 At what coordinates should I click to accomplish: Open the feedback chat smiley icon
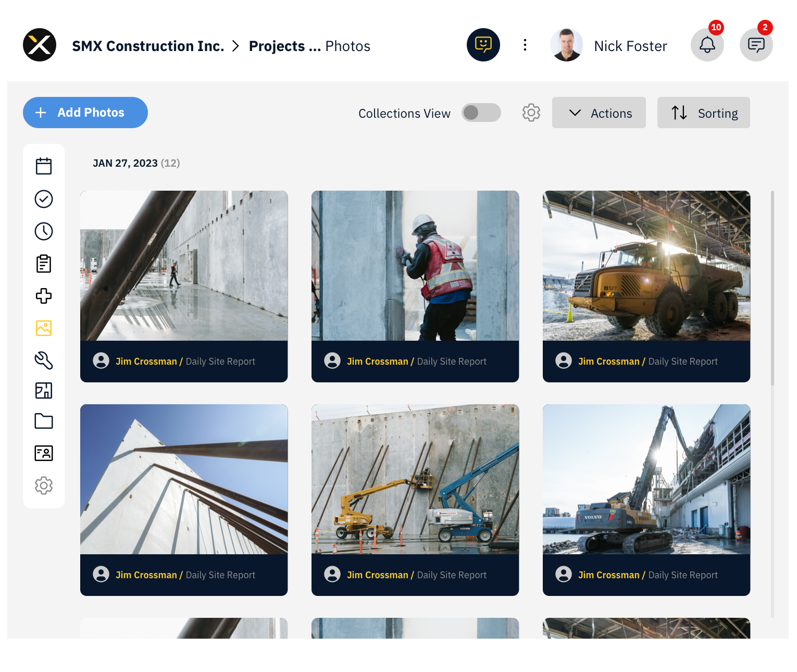[x=483, y=45]
